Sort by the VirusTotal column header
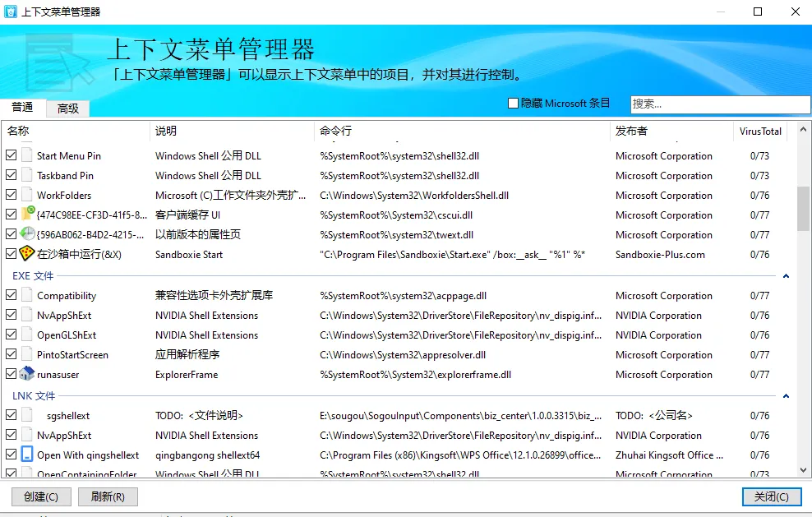 pyautogui.click(x=760, y=131)
